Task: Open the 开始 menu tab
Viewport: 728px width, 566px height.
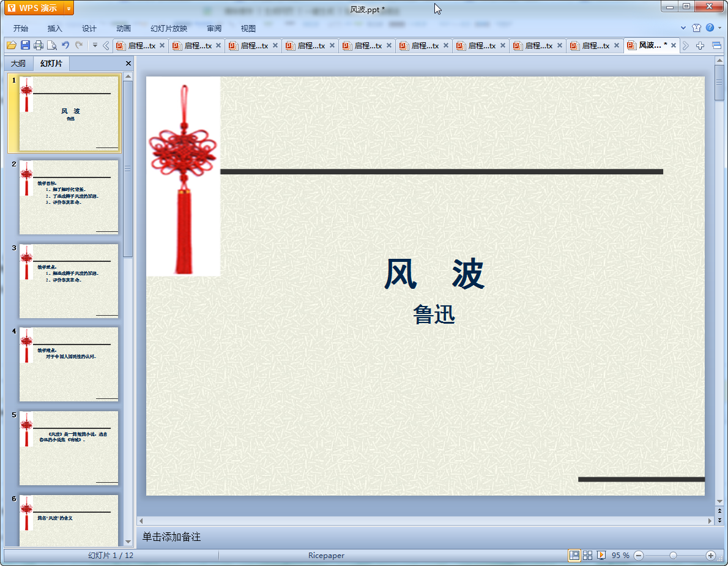Action: pos(20,28)
